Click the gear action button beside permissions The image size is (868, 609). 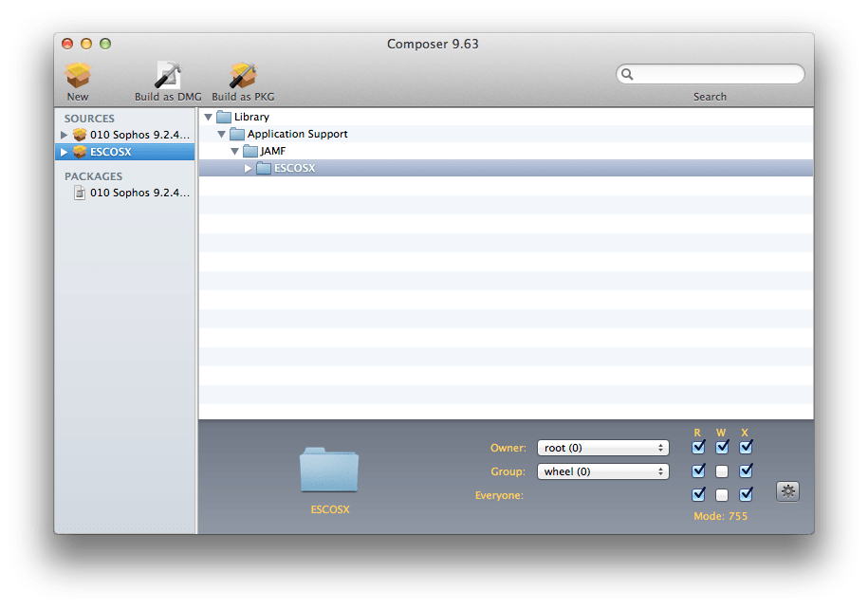(787, 491)
